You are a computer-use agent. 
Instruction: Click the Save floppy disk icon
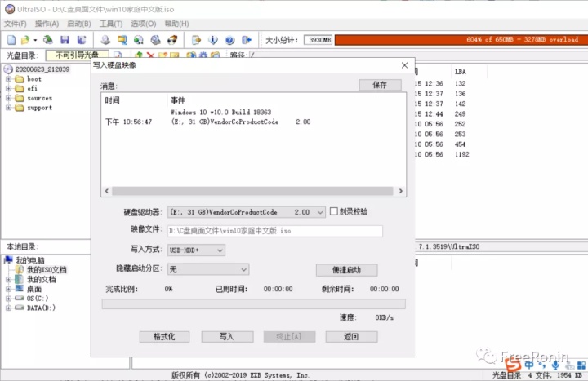pyautogui.click(x=65, y=40)
